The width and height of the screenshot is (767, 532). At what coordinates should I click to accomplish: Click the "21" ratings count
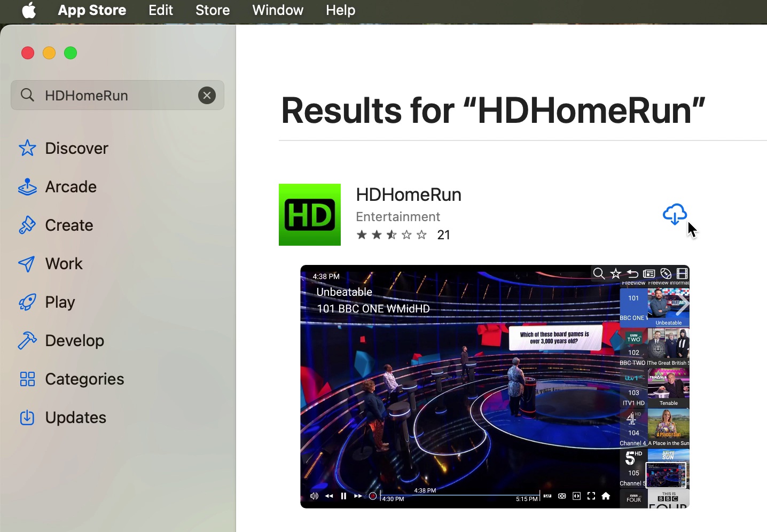(x=444, y=235)
